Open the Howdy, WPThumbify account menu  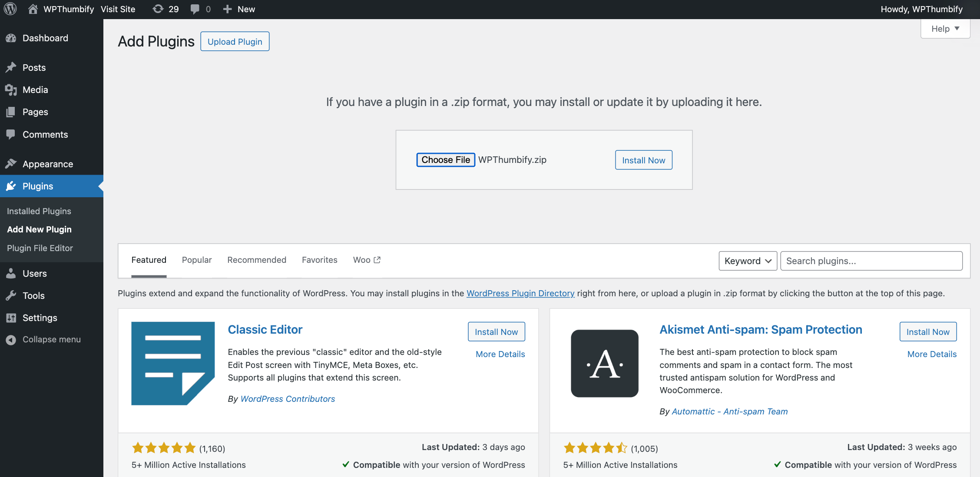[x=921, y=9]
